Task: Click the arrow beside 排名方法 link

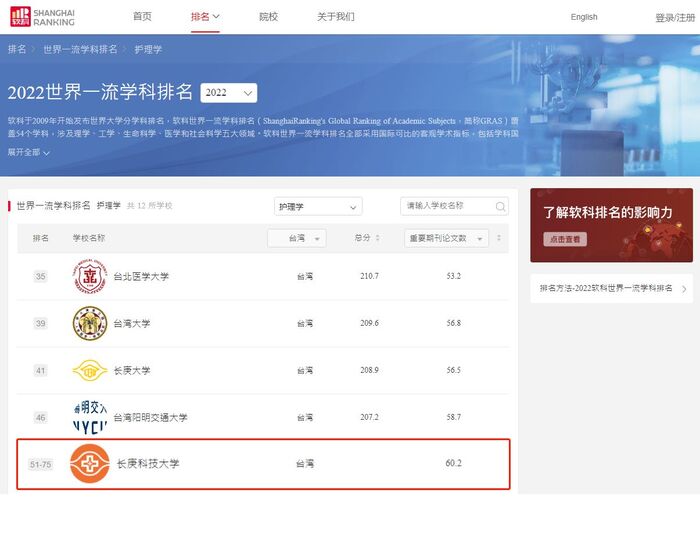Action: (684, 289)
